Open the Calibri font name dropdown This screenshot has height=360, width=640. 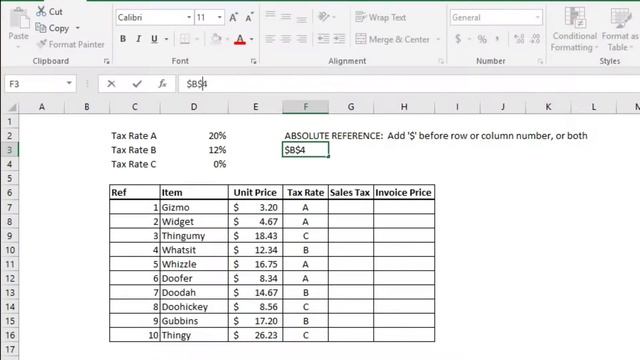tap(189, 18)
